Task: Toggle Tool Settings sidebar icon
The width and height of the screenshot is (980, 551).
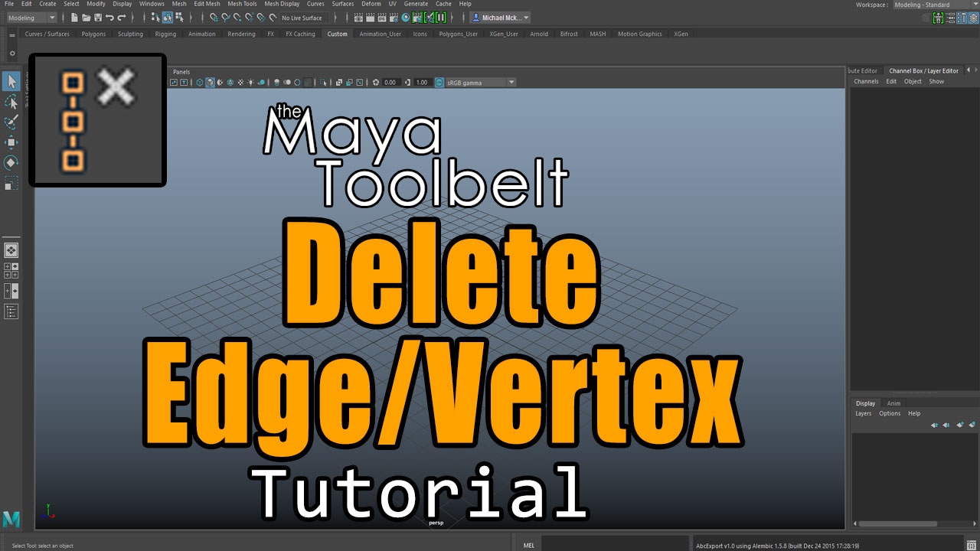Action: tap(962, 18)
